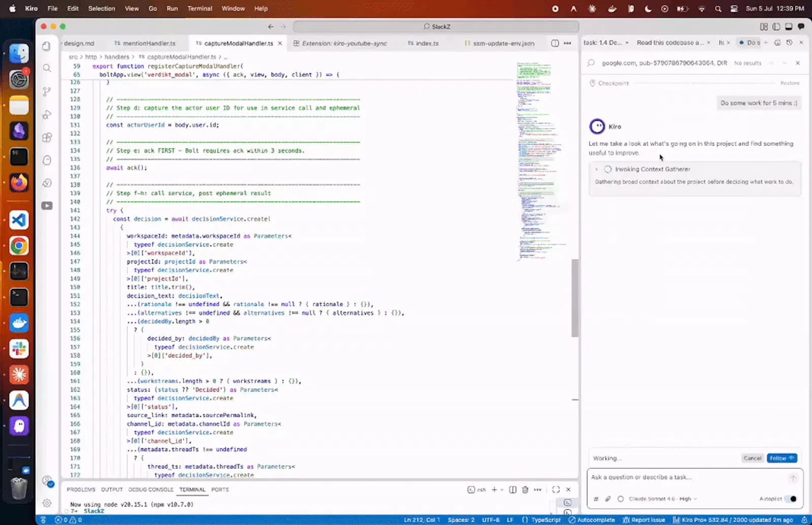The width and height of the screenshot is (812, 525).
Task: Open Slack from the macOS dock
Action: [19, 349]
